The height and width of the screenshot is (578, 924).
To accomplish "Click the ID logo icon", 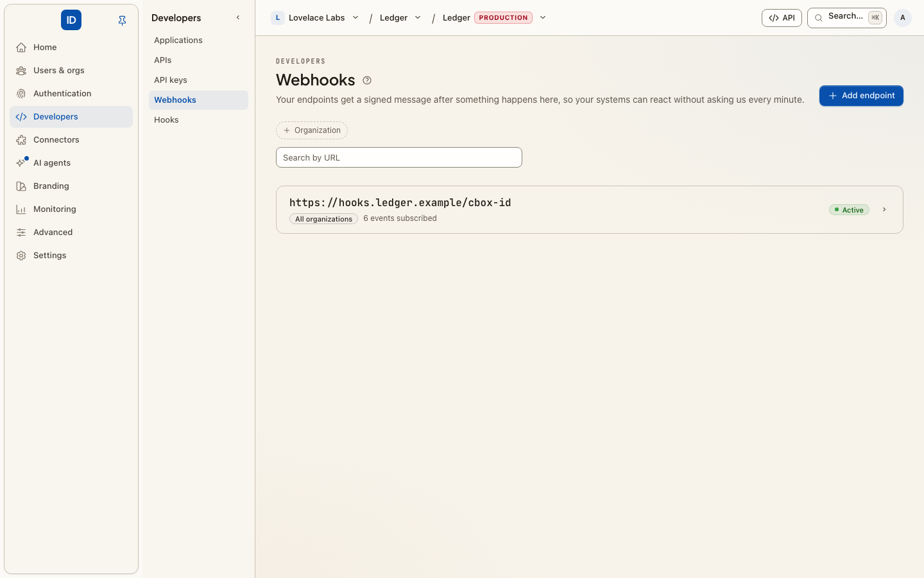I will (x=71, y=20).
